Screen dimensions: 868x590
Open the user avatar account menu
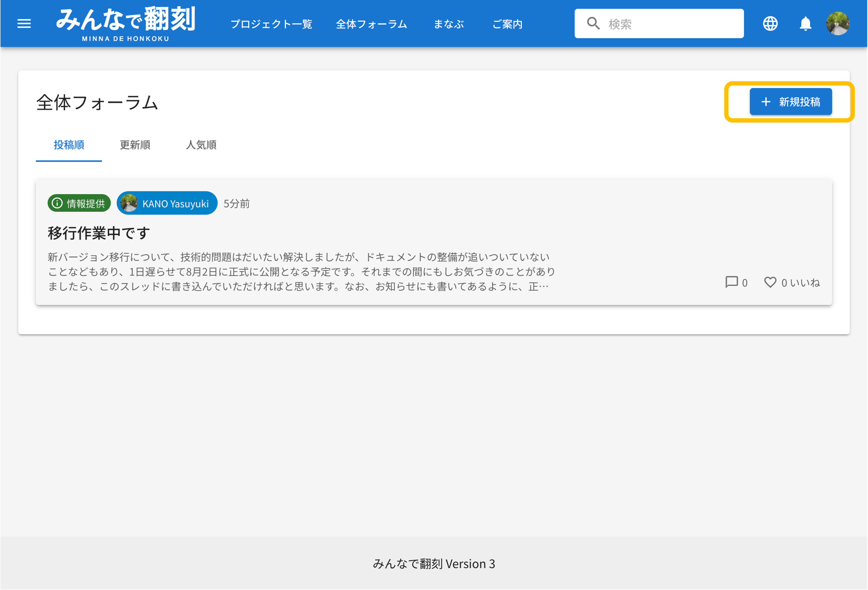pyautogui.click(x=838, y=23)
